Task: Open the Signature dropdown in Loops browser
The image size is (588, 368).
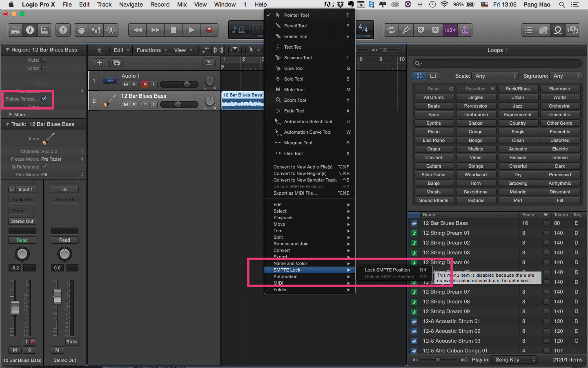Action: (x=566, y=76)
